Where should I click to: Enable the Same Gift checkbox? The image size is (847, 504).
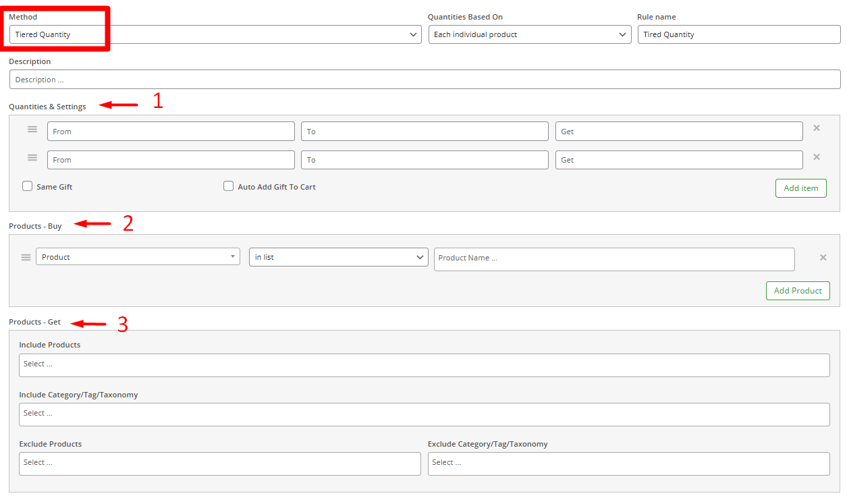click(x=28, y=186)
